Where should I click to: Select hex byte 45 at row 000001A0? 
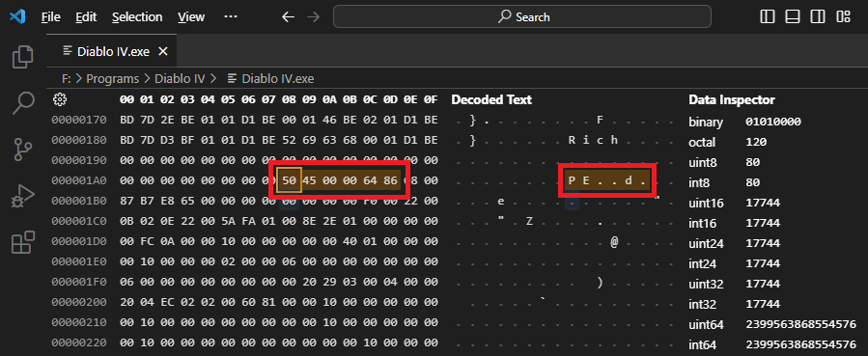coord(309,180)
